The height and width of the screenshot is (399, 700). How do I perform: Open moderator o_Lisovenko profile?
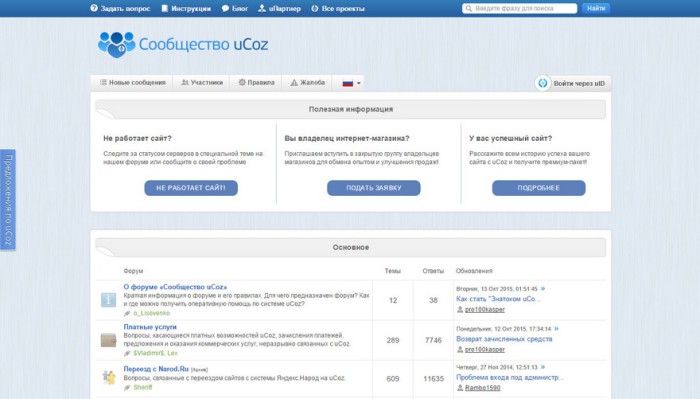click(x=151, y=313)
